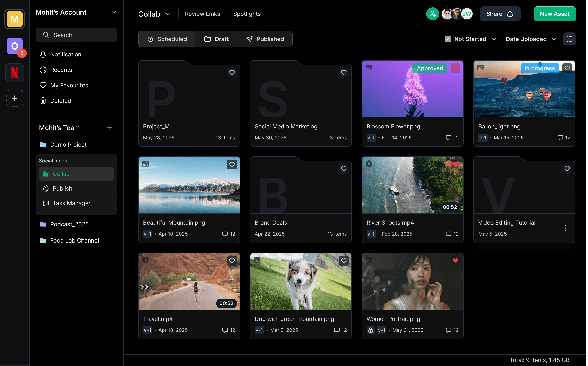The image size is (588, 366).
Task: Uncheck the Not Started checkbox
Action: coord(448,39)
